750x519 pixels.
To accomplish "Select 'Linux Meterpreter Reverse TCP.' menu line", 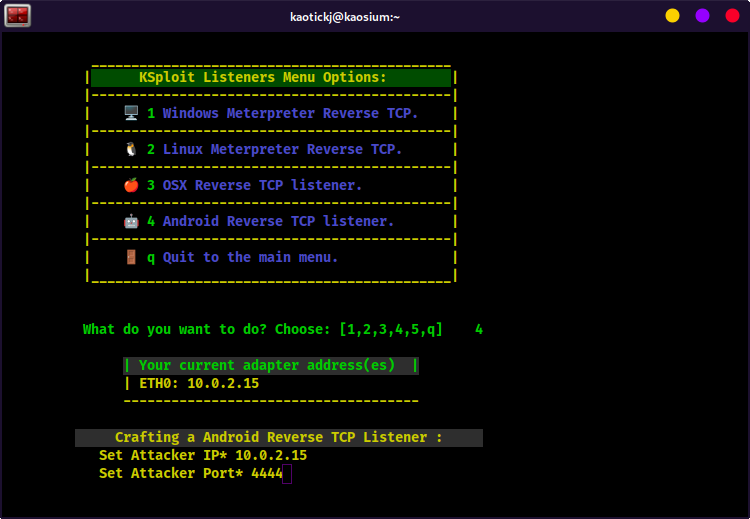I will (282, 149).
